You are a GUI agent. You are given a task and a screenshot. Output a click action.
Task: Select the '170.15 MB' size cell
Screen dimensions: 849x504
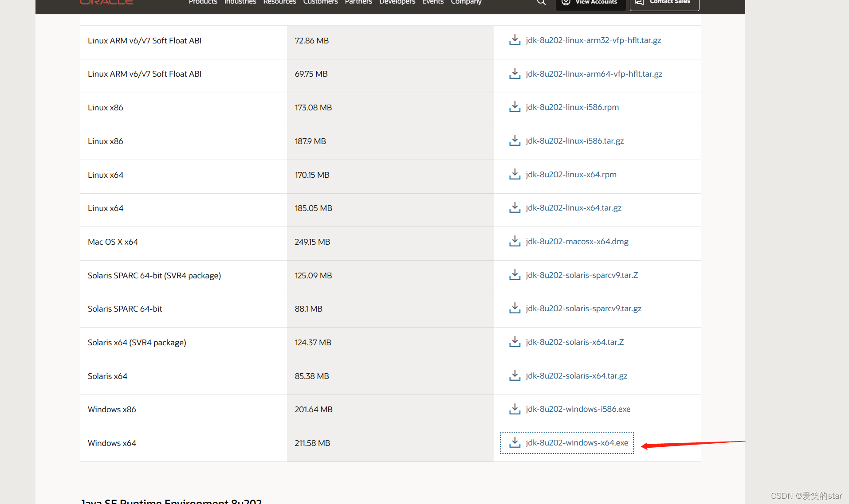click(390, 176)
